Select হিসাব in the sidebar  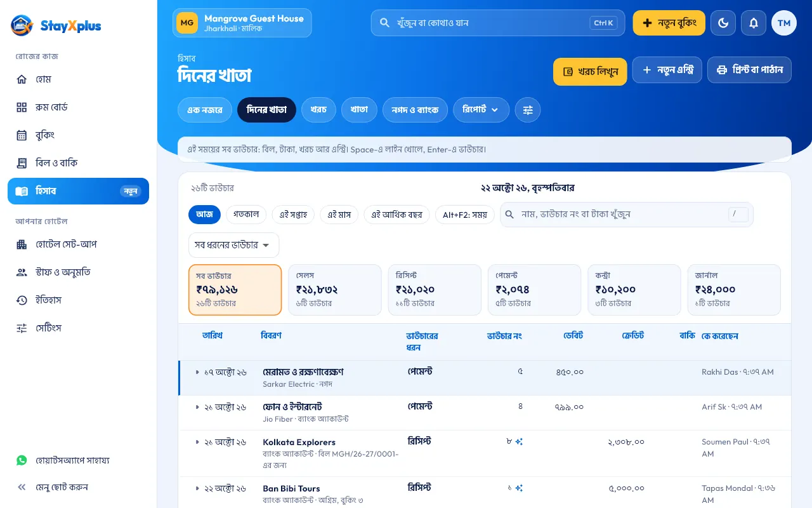78,191
